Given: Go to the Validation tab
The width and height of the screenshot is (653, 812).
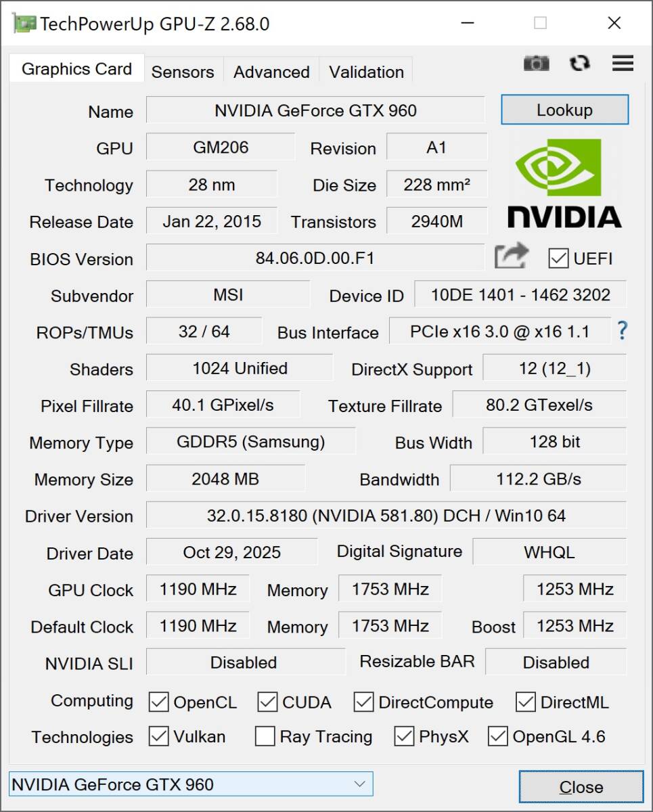Looking at the screenshot, I should [x=366, y=72].
